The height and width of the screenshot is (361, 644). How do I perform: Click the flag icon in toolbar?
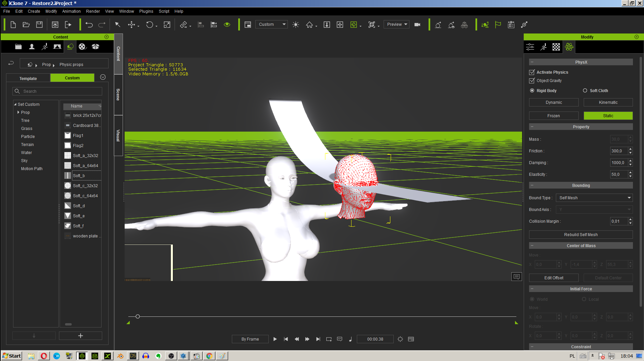(498, 24)
